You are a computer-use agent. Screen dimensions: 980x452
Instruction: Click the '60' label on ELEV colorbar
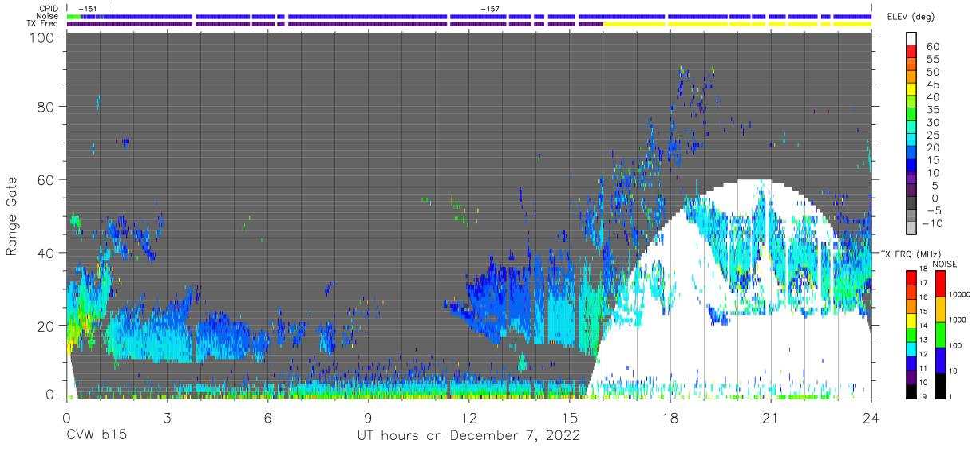coord(932,47)
